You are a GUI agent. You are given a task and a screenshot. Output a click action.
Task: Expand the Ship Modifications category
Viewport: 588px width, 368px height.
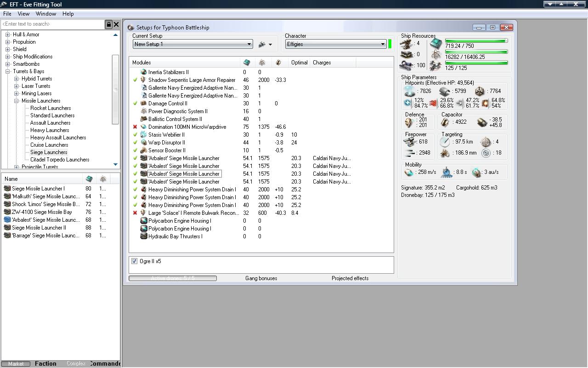tap(8, 57)
